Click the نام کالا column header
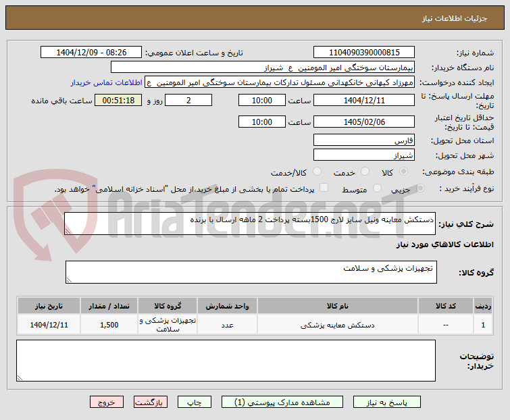Screen dimensions: 510x420 coord(338,306)
